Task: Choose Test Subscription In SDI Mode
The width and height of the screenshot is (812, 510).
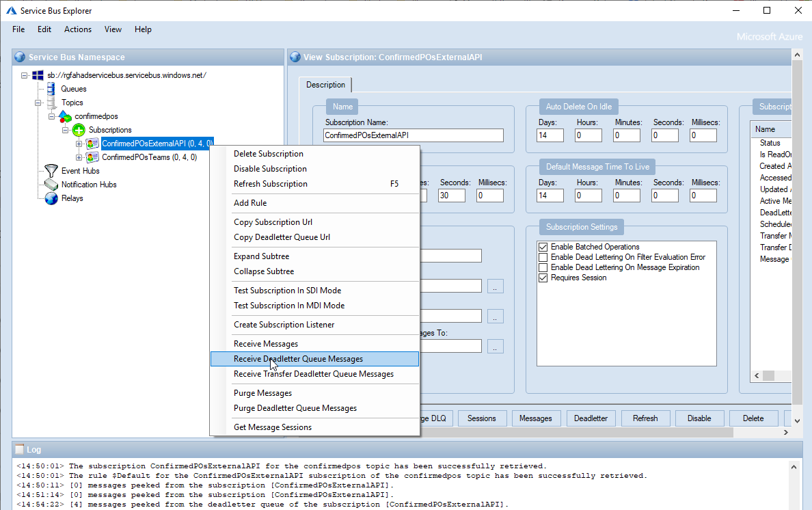Action: click(x=315, y=291)
